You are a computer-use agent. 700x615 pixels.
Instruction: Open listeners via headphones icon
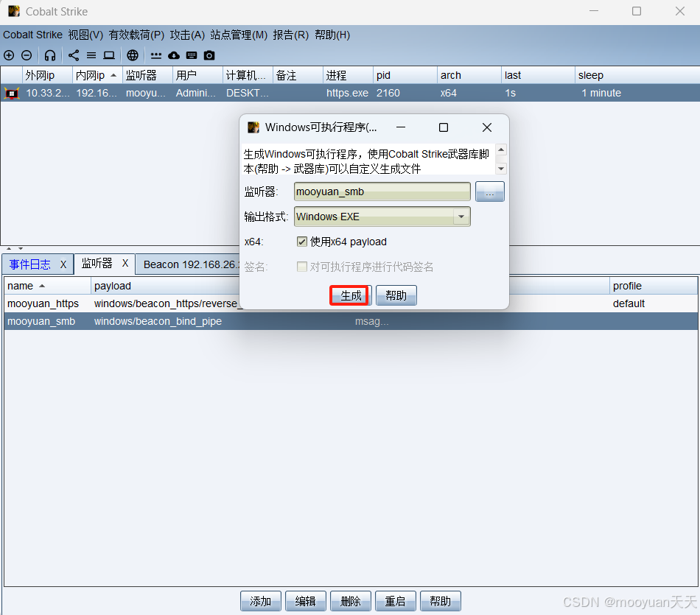50,55
